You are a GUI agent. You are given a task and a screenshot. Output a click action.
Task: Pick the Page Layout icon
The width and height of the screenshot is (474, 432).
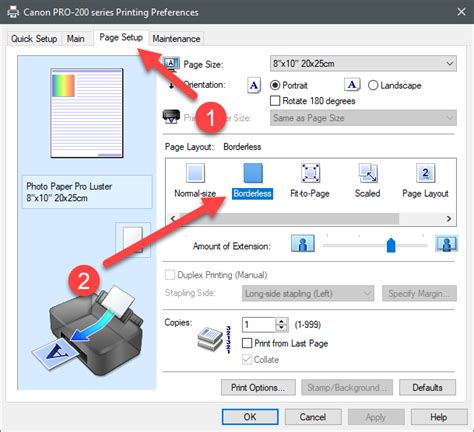pyautogui.click(x=425, y=173)
